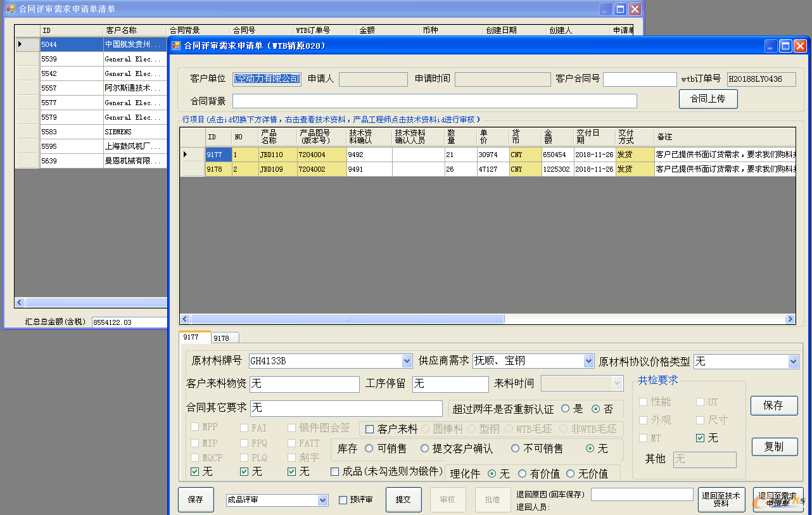Click the front 合同评审需求申请单 window title icon
812x515 pixels.
176,46
